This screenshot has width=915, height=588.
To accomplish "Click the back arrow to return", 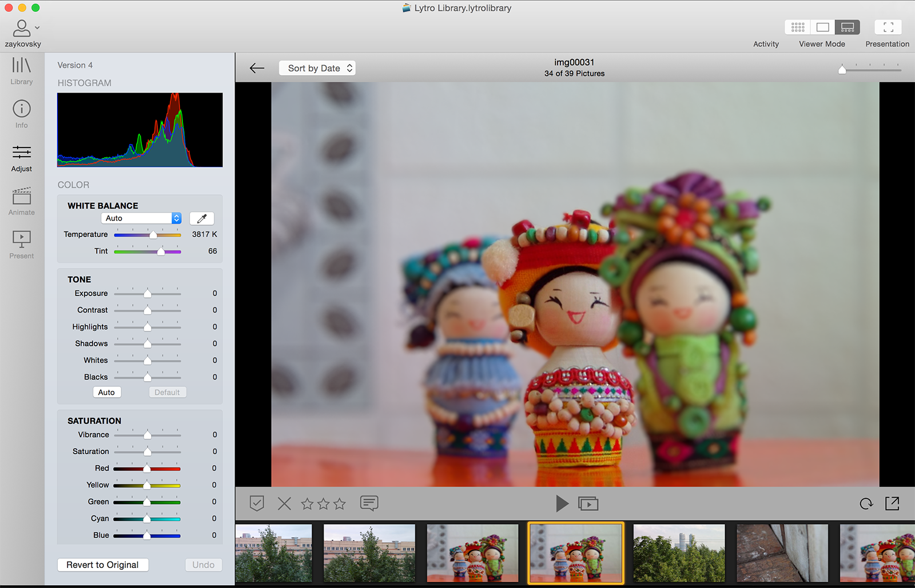I will (x=257, y=68).
